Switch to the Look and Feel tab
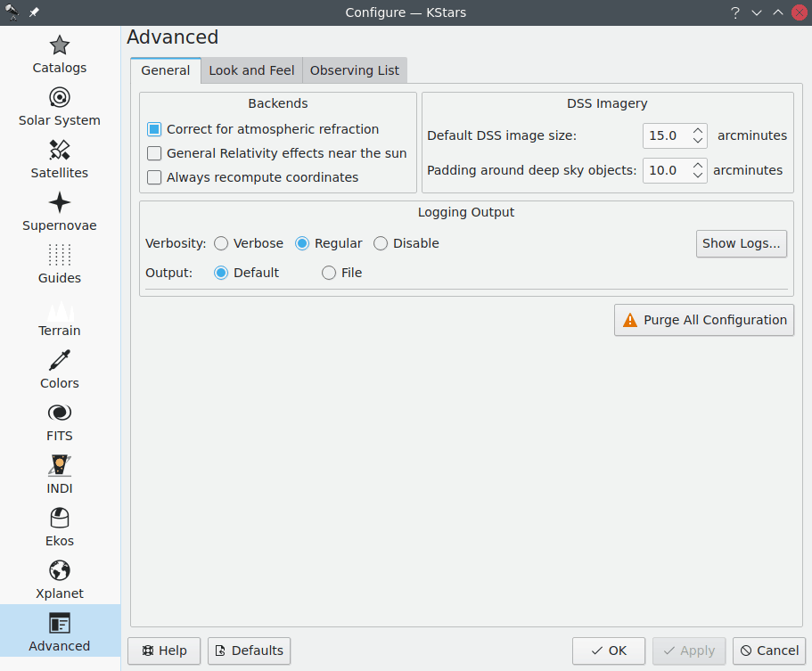 coord(251,70)
